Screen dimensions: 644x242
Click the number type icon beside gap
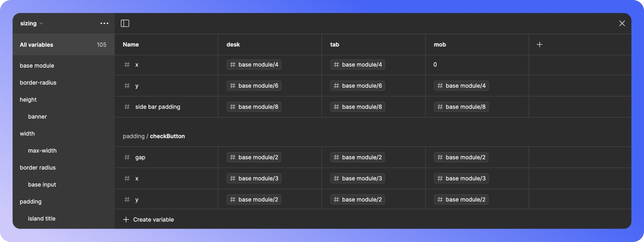point(127,157)
